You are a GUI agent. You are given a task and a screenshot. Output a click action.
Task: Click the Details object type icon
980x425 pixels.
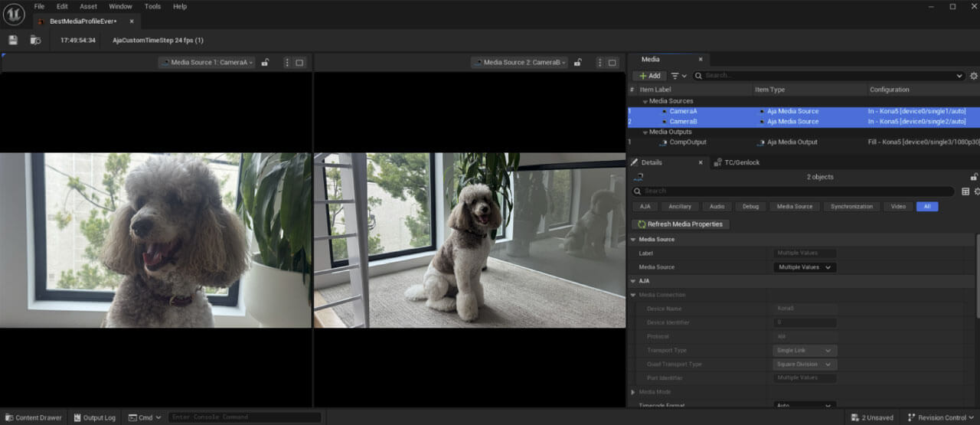639,178
